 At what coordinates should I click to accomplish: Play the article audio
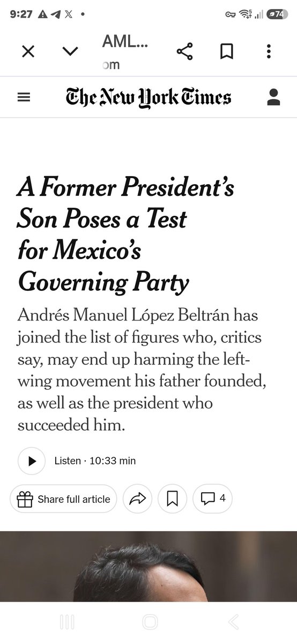(32, 460)
